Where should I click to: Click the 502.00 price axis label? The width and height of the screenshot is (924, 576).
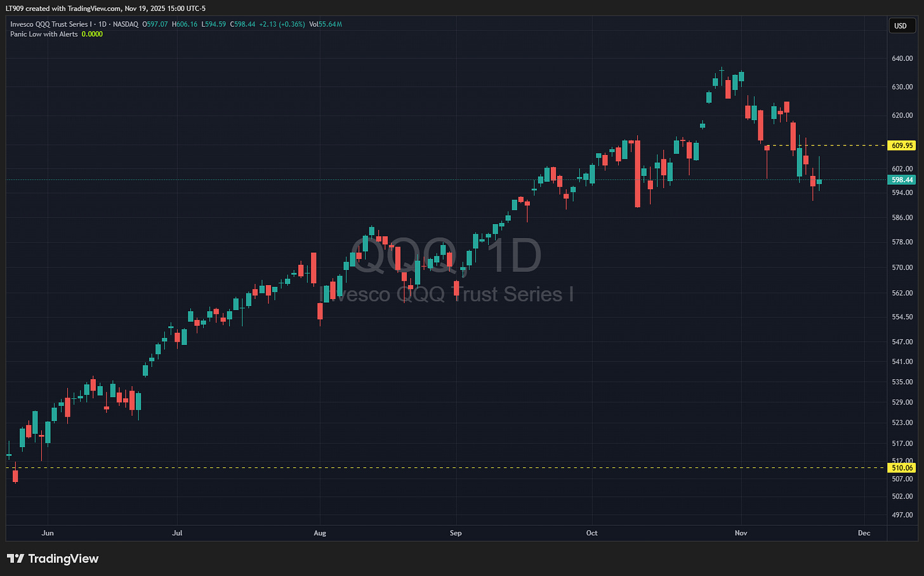point(902,497)
